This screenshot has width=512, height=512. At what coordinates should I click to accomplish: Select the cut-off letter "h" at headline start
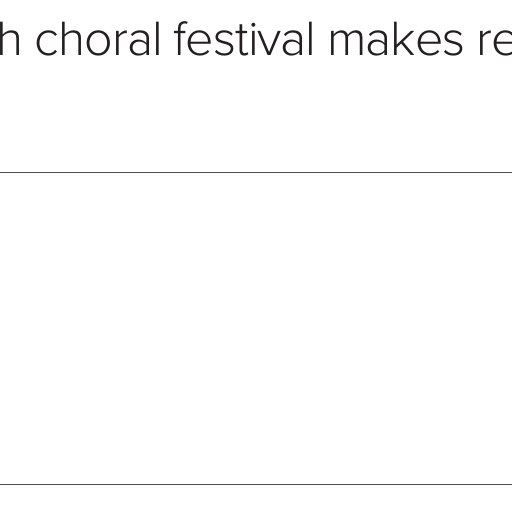pyautogui.click(x=10, y=39)
